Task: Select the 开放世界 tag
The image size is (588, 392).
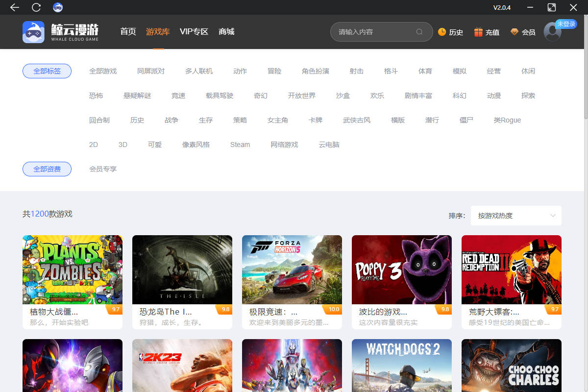Action: [302, 96]
